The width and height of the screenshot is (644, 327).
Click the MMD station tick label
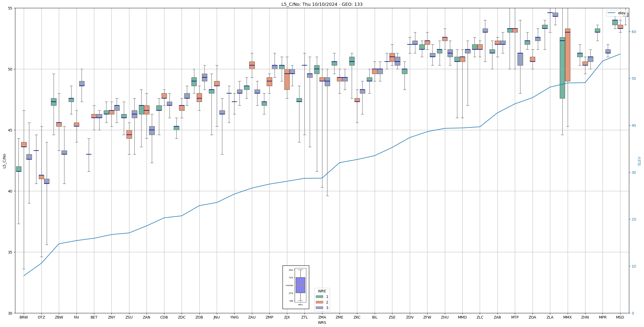coord(462,317)
